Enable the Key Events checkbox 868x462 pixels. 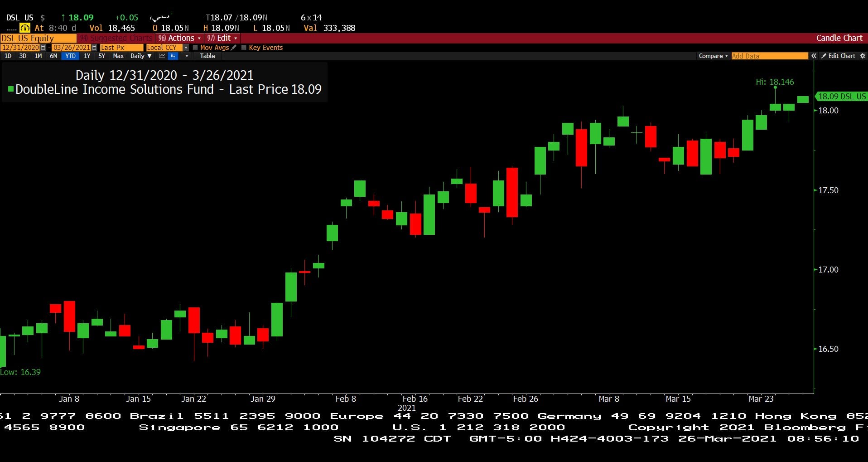tap(244, 48)
